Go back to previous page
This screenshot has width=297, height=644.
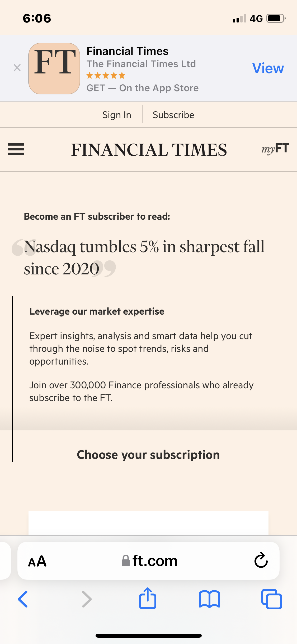coord(23,599)
